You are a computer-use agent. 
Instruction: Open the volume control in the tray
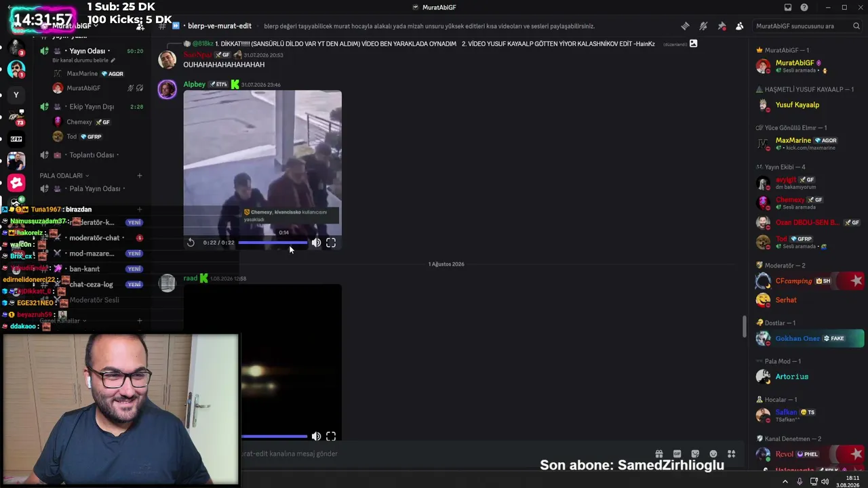[x=825, y=482]
